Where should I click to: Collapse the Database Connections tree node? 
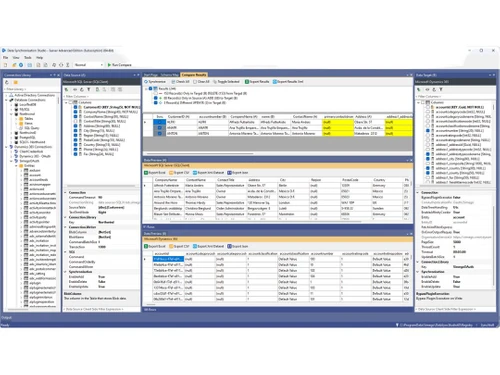6,100
